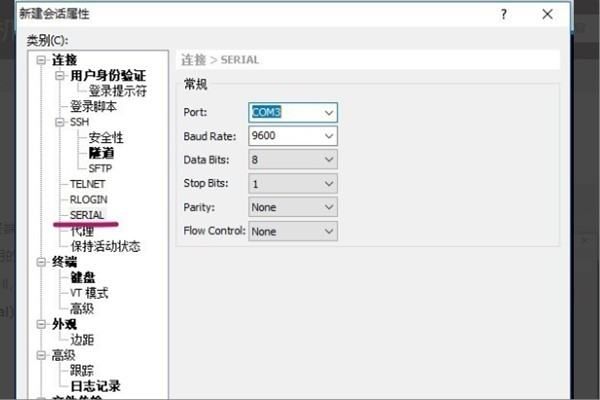
Task: Open the Baud Rate dropdown showing 9600
Action: point(328,136)
